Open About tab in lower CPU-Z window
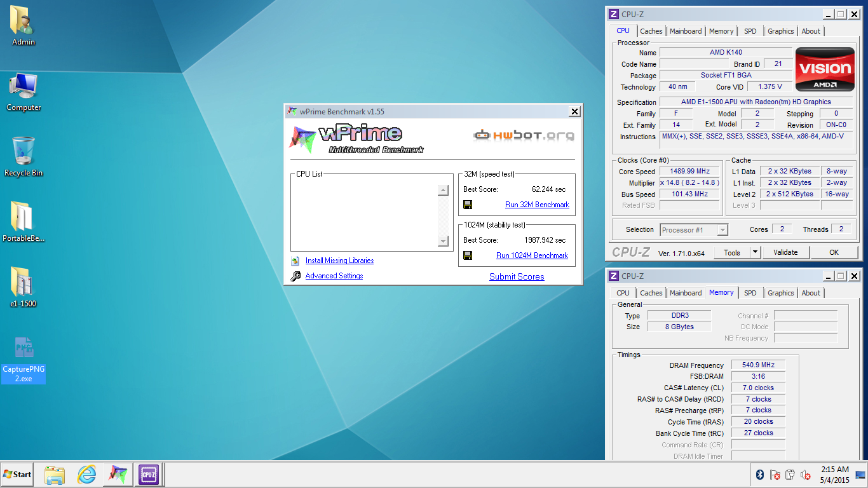Image resolution: width=868 pixels, height=488 pixels. pyautogui.click(x=811, y=293)
